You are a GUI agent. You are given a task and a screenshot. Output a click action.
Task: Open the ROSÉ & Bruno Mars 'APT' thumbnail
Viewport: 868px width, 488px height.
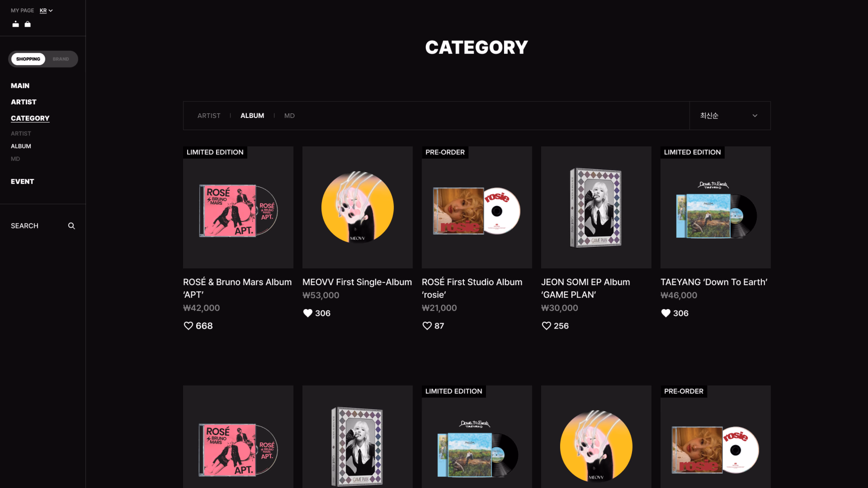tap(238, 207)
